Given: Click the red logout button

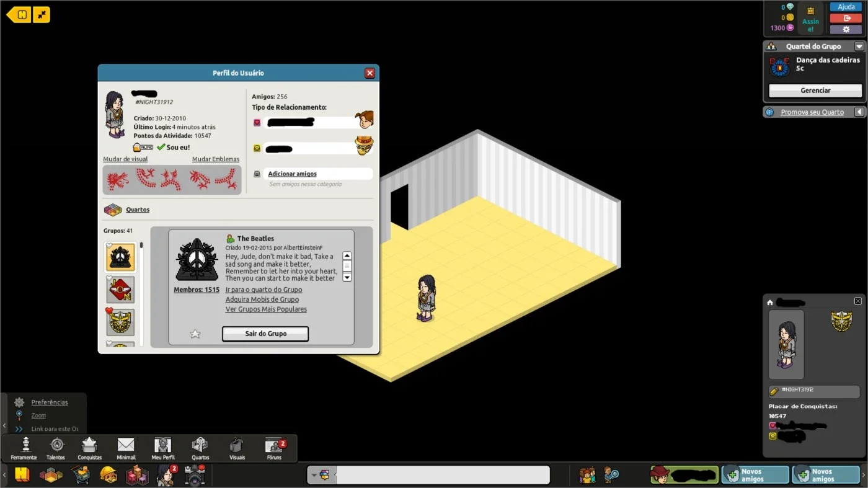Looking at the screenshot, I should tap(846, 18).
